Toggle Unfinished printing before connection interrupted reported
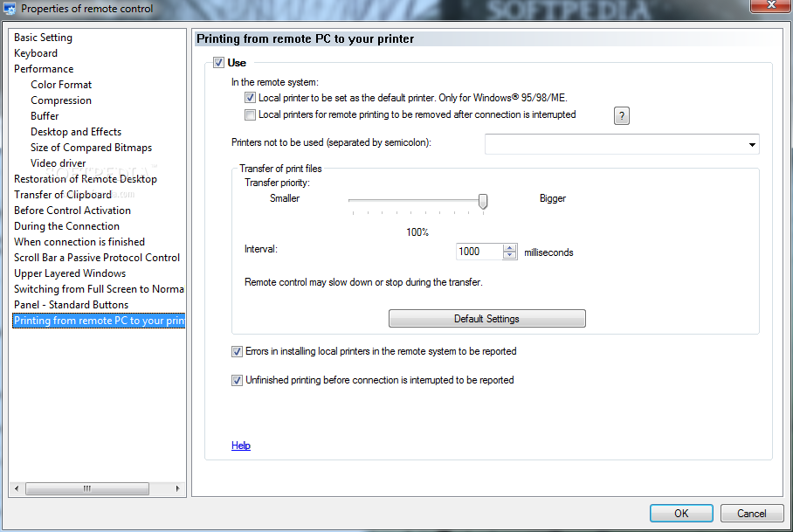Screen dimensions: 793x532 (x=237, y=380)
